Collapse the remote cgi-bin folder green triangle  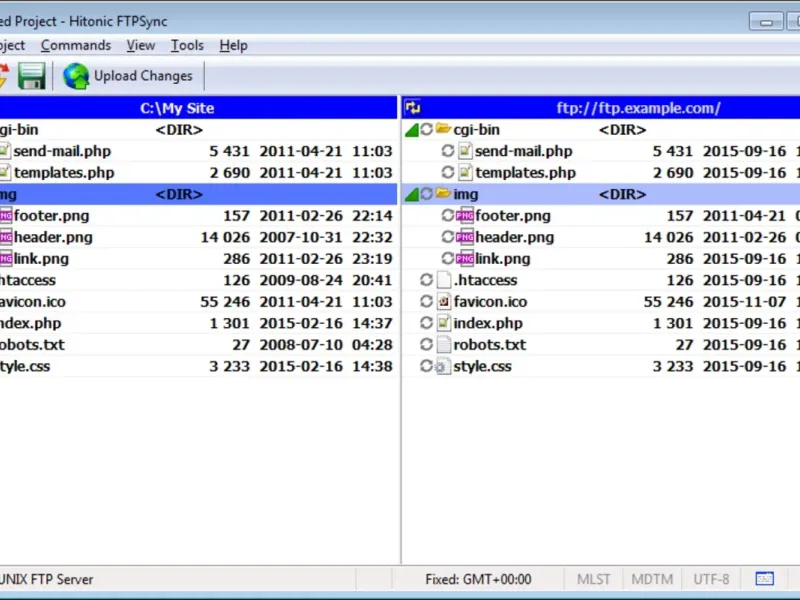(411, 131)
